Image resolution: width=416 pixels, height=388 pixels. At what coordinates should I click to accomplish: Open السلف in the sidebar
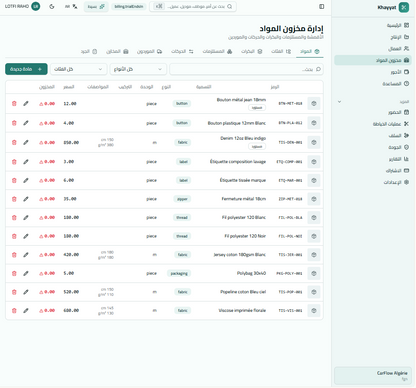pyautogui.click(x=373, y=136)
